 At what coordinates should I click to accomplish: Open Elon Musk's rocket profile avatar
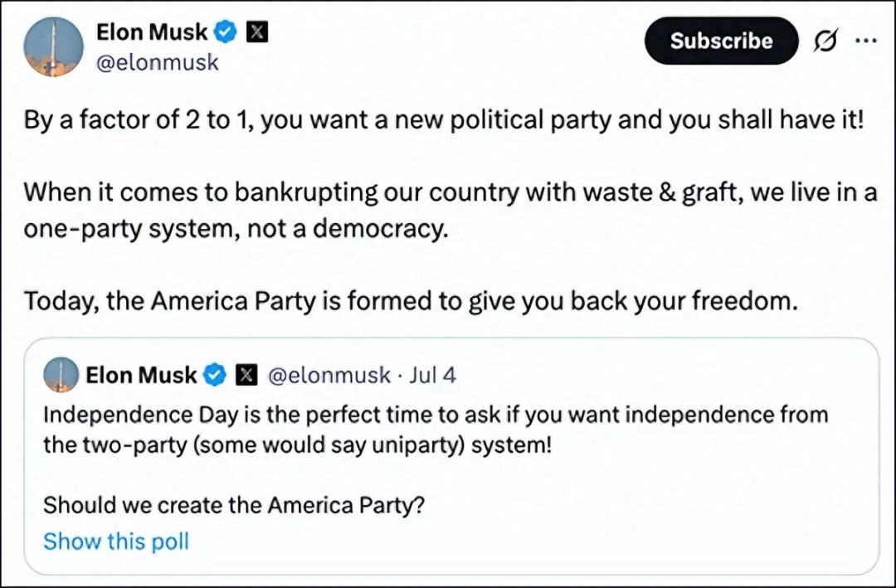point(54,47)
